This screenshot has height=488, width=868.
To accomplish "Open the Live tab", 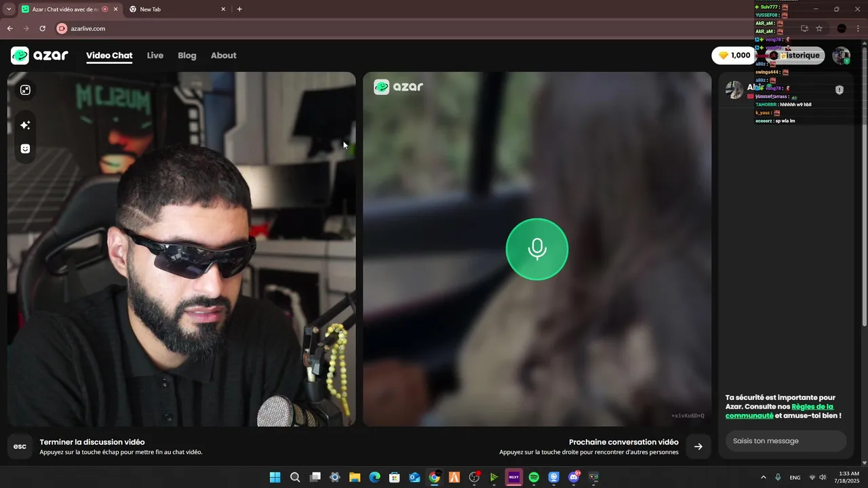I will [155, 56].
